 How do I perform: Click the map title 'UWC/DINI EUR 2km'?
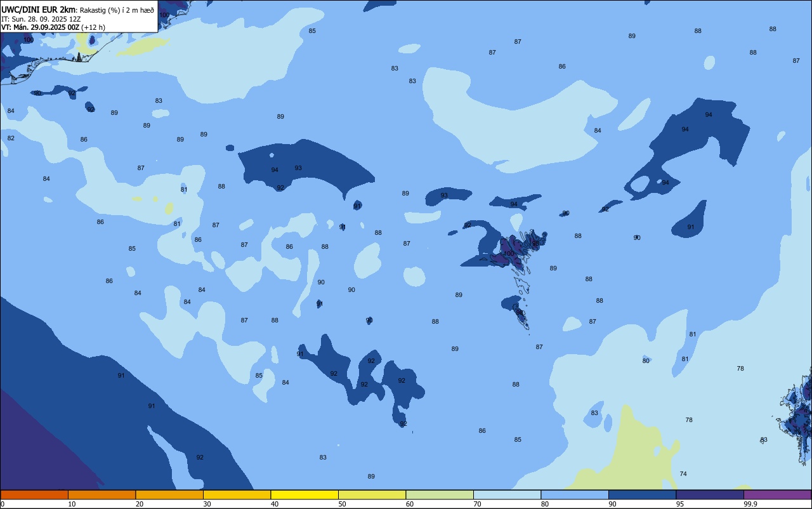coord(38,10)
